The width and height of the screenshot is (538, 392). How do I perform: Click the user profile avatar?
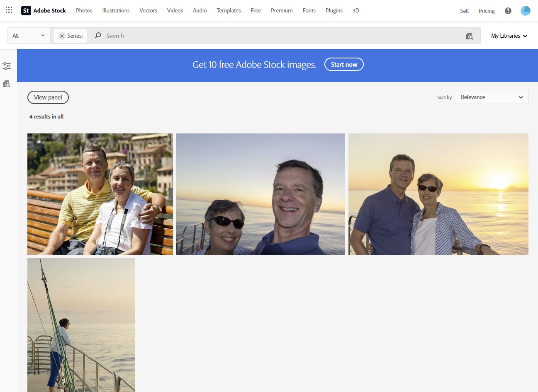click(525, 10)
